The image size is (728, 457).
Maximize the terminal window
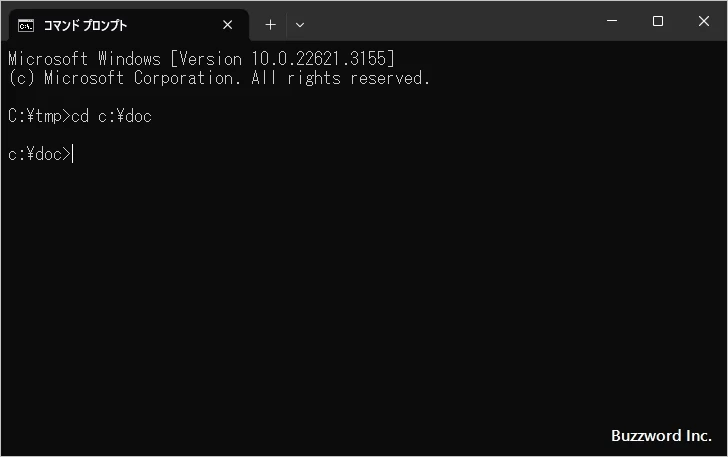(657, 22)
